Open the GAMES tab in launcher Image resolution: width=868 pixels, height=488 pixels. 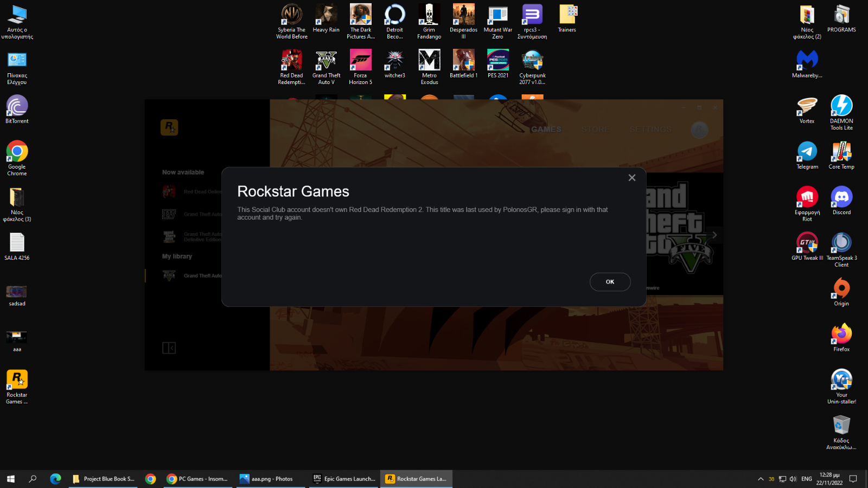tap(546, 130)
